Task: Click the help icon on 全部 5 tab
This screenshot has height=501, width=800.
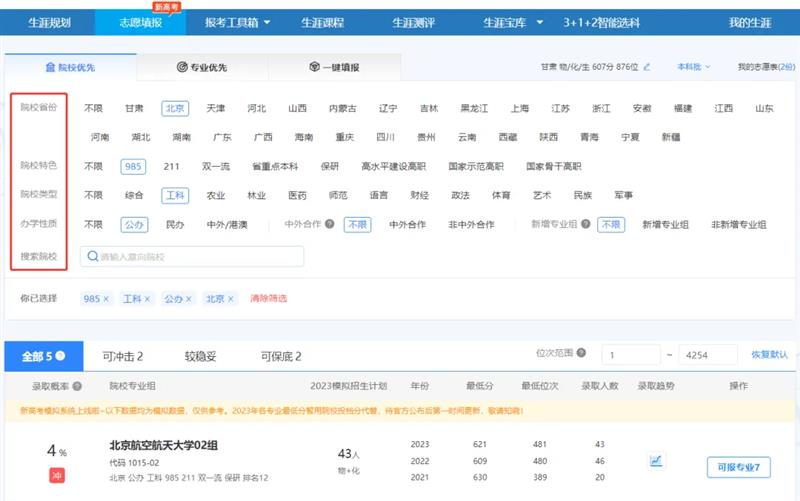Action: (60, 355)
